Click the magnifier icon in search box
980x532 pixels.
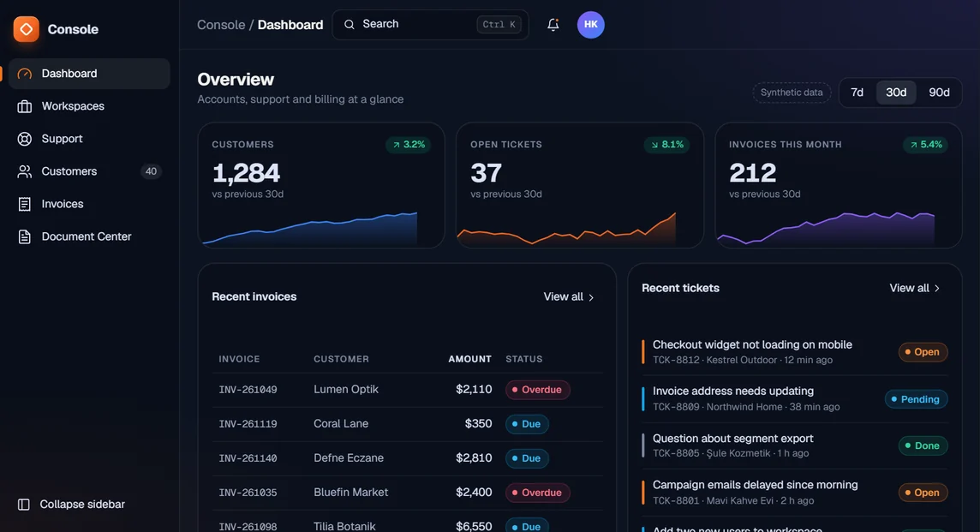pos(350,24)
